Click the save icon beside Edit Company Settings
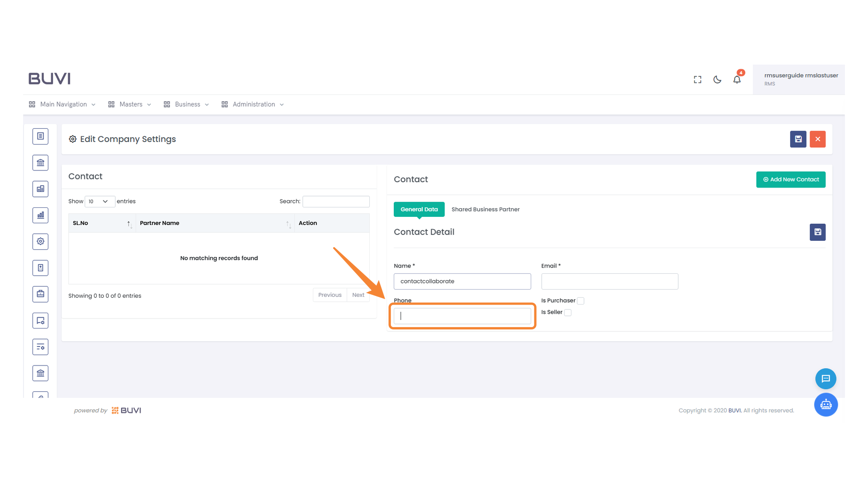Viewport: 868px width, 488px height. [798, 139]
